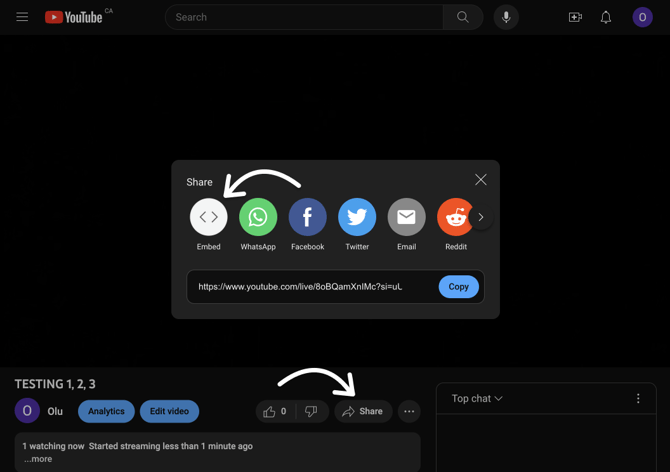This screenshot has width=670, height=472.
Task: Click the Share button under video
Action: coord(363,411)
